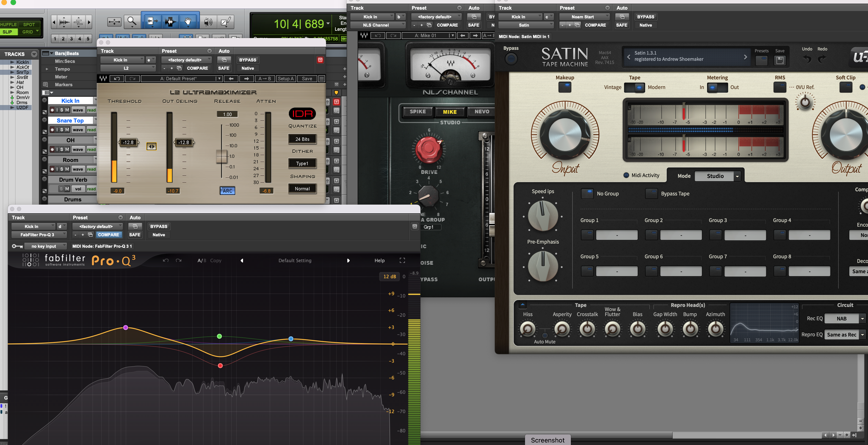The height and width of the screenshot is (445, 868).
Task: Select the Trim tool in toolbar
Action: [x=152, y=22]
